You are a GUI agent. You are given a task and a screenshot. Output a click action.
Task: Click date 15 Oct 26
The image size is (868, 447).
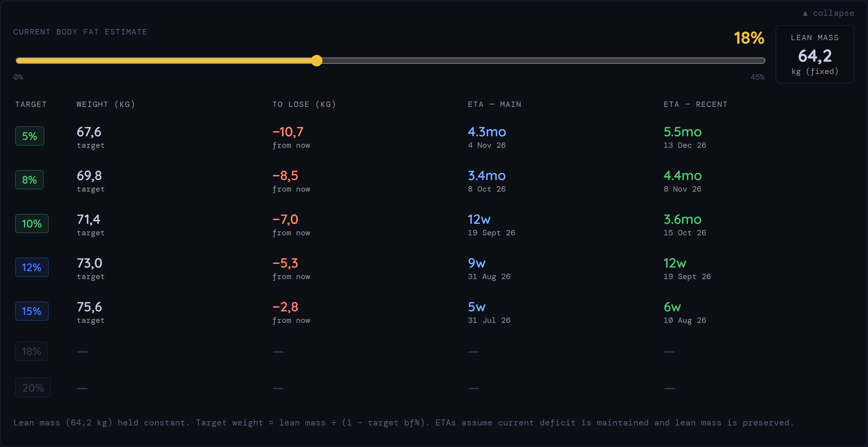tap(685, 233)
